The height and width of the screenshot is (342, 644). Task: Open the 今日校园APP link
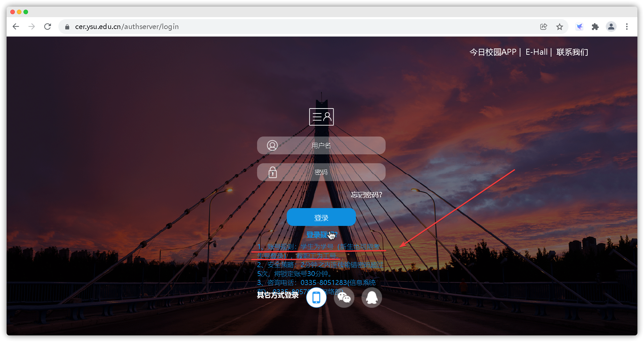[x=492, y=52]
